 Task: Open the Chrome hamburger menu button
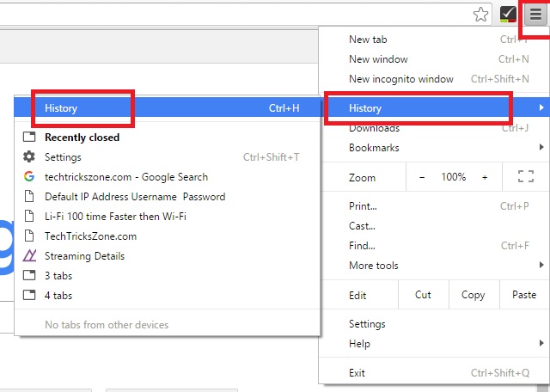535,14
